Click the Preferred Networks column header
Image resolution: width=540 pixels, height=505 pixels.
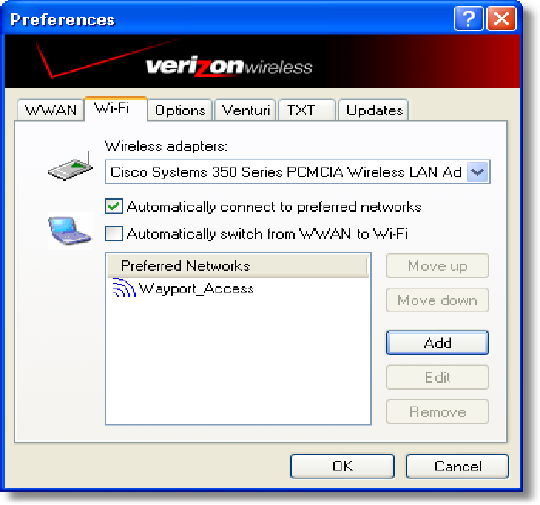(238, 266)
